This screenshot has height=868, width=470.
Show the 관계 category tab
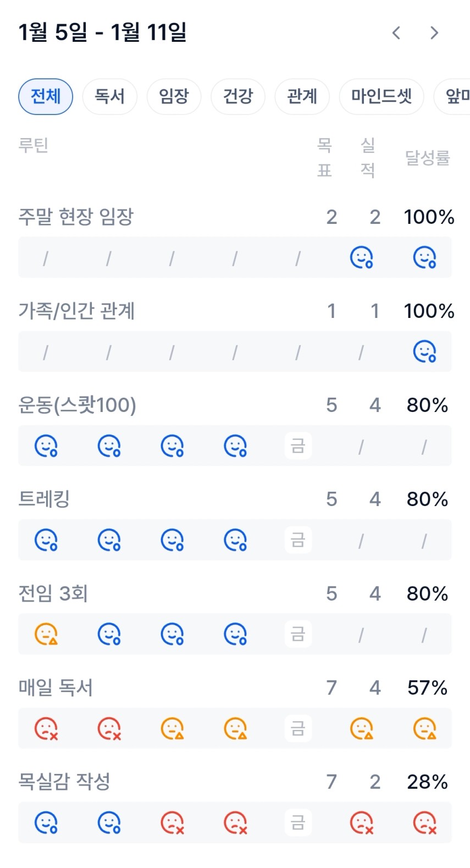302,97
